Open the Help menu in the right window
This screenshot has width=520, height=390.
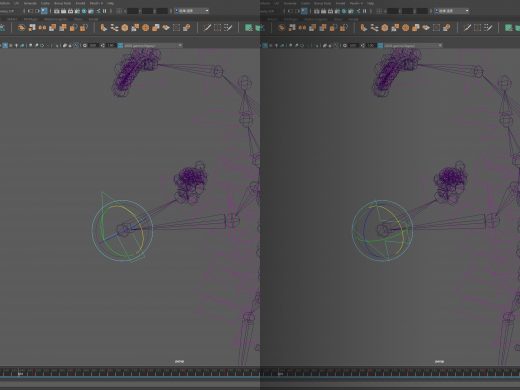point(370,3)
